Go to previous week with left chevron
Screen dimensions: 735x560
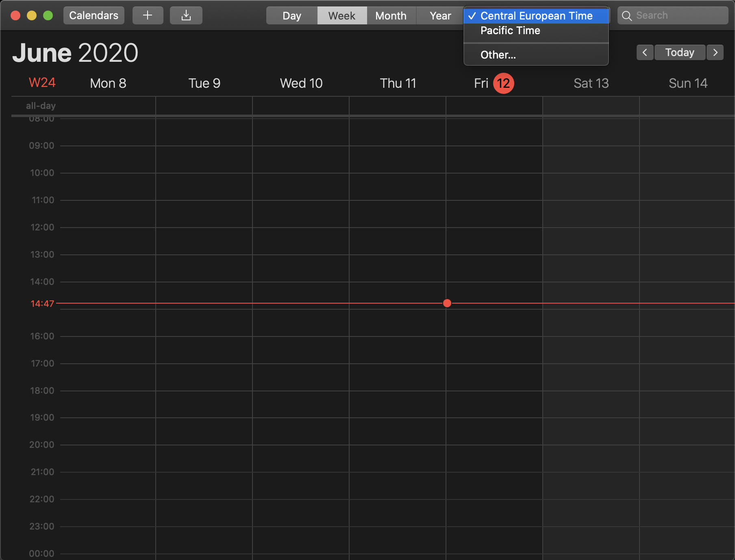click(x=645, y=52)
